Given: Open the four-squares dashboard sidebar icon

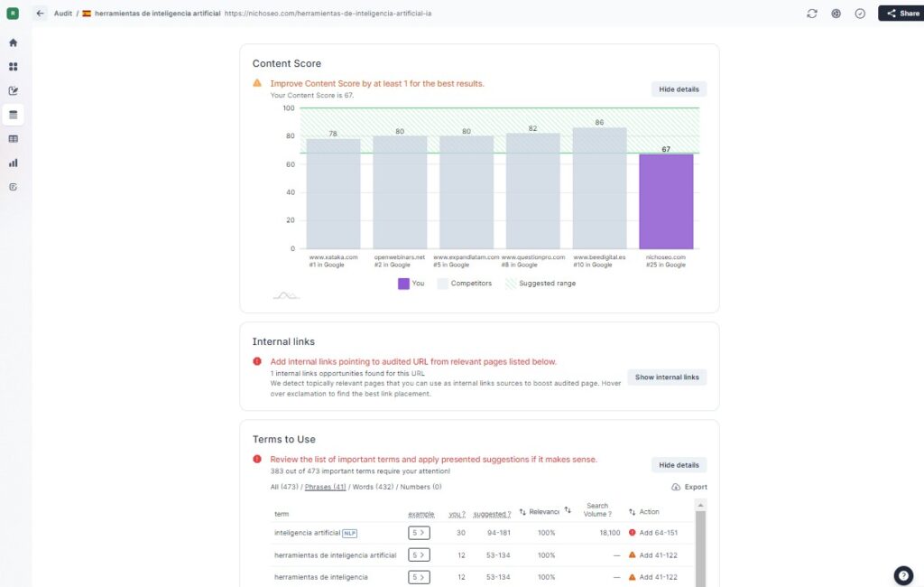Looking at the screenshot, I should (13, 67).
